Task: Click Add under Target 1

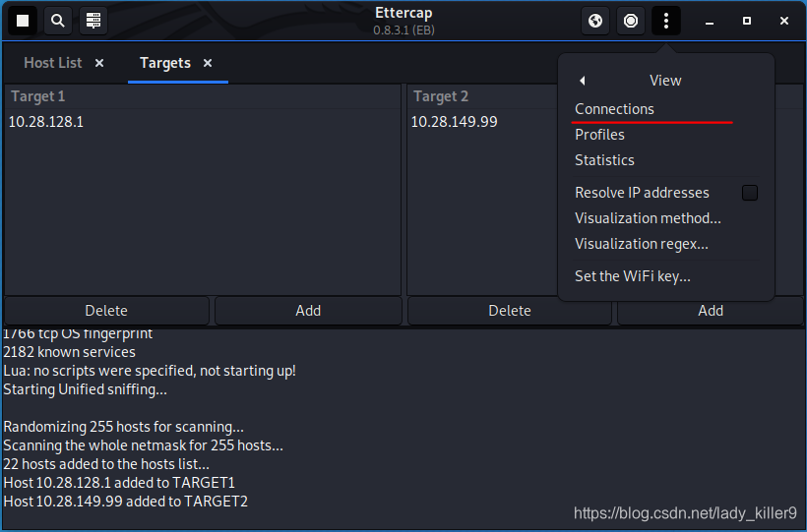Action: click(x=308, y=311)
